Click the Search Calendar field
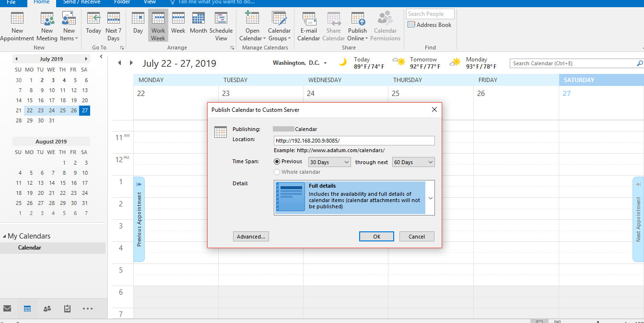The width and height of the screenshot is (644, 323). pos(574,63)
